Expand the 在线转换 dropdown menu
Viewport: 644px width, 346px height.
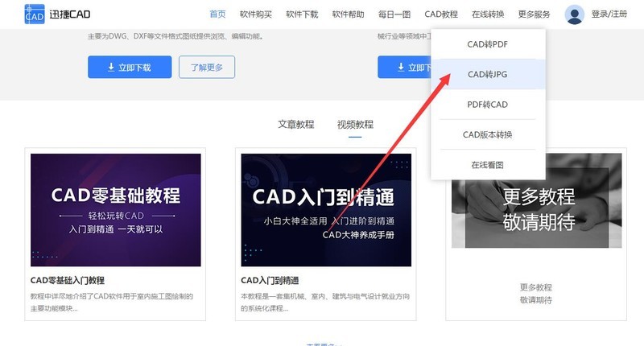coord(488,14)
